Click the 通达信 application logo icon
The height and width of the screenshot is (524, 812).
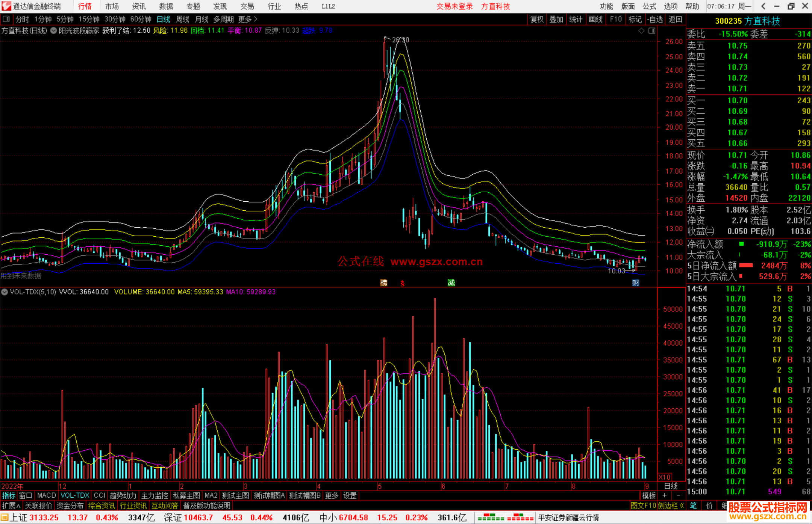click(6, 6)
